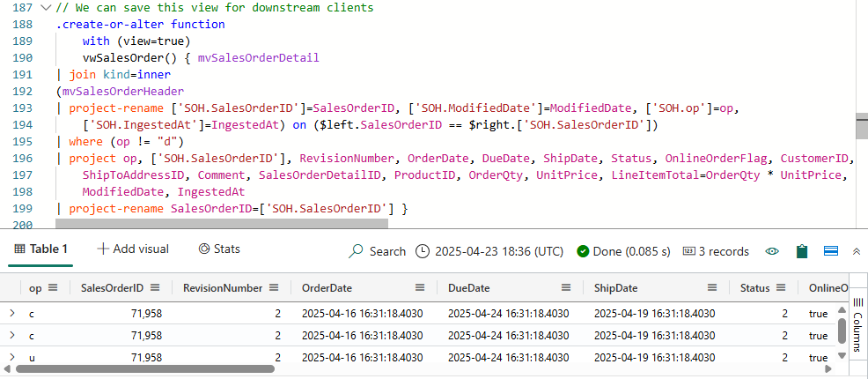Viewport: 868px width, 379px height.
Task: Open SalesOrderID column menu
Action: (x=155, y=287)
